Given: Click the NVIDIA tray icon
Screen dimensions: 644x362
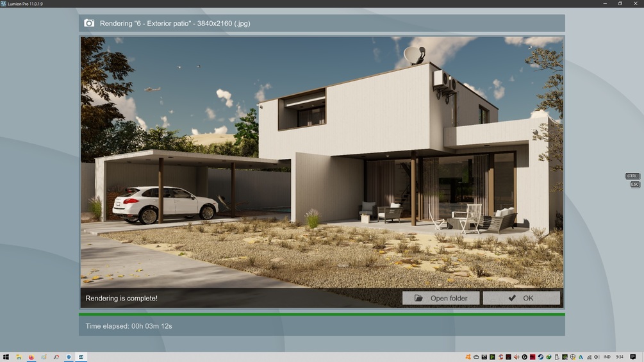Looking at the screenshot, I should click(565, 357).
